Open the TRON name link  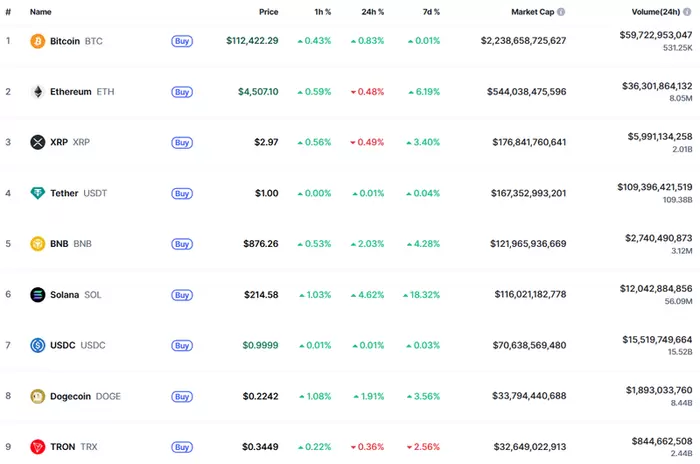click(65, 447)
